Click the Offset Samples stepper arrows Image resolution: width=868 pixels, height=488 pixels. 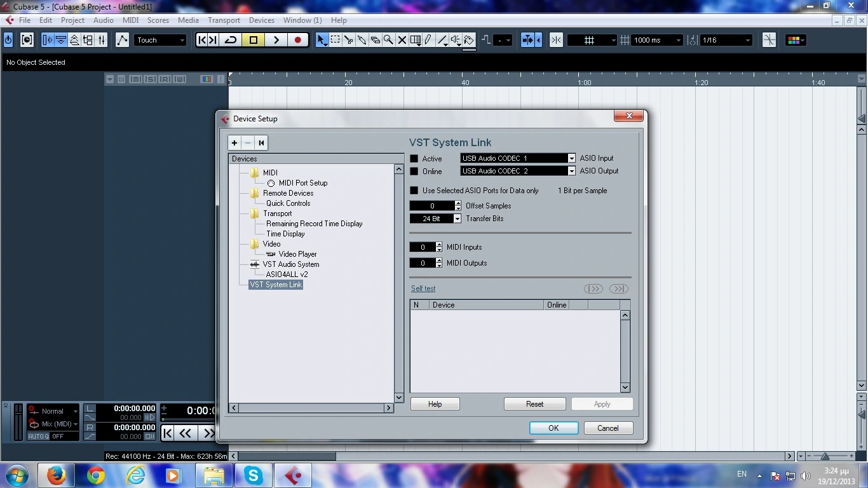pyautogui.click(x=458, y=206)
